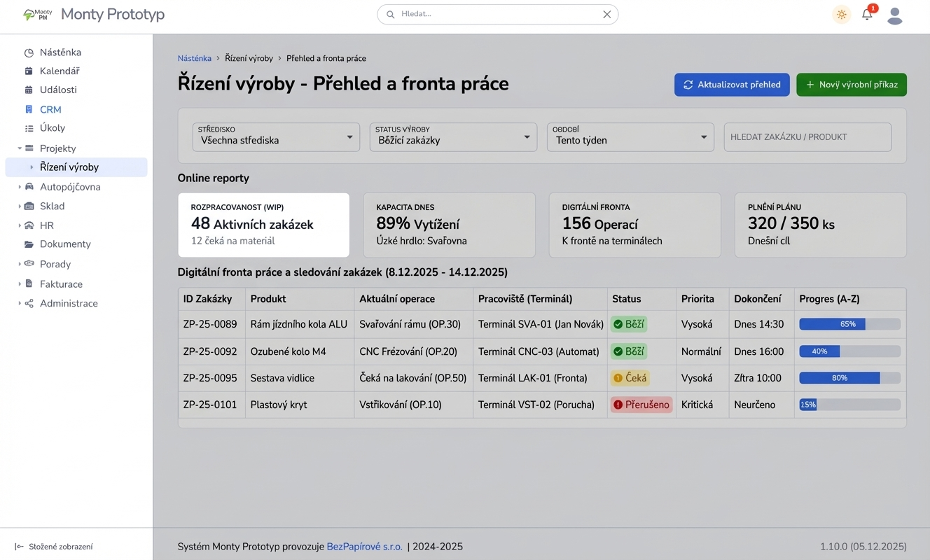Viewport: 930px width, 560px height.
Task: Click the notifications bell with badge
Action: pos(867,14)
